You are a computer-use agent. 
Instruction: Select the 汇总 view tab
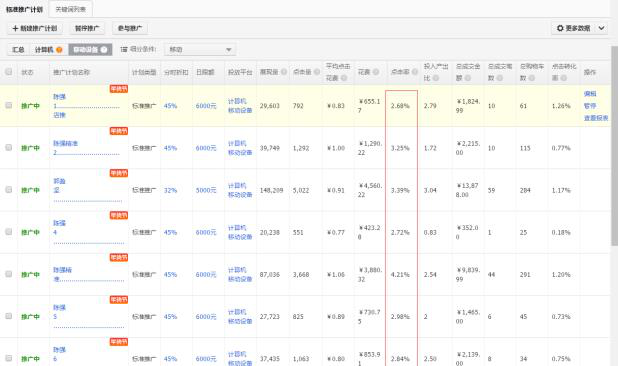18,50
